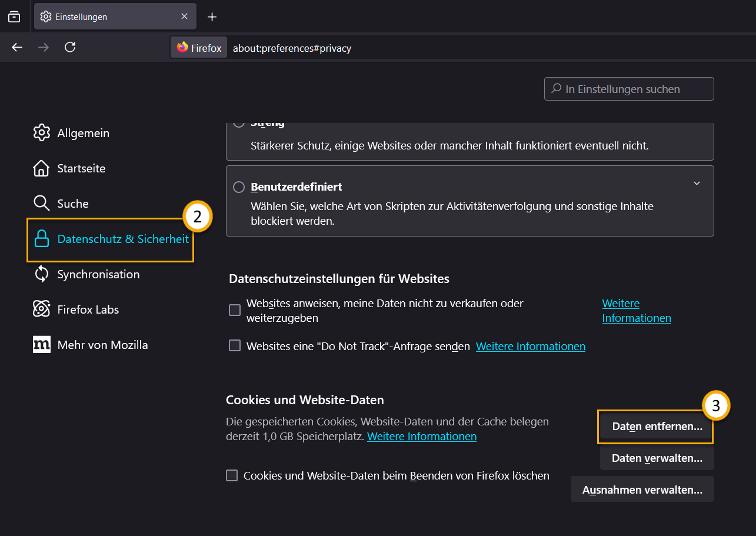This screenshot has height=536, width=756.
Task: Check the do-not-sell my data checkbox
Action: [235, 310]
